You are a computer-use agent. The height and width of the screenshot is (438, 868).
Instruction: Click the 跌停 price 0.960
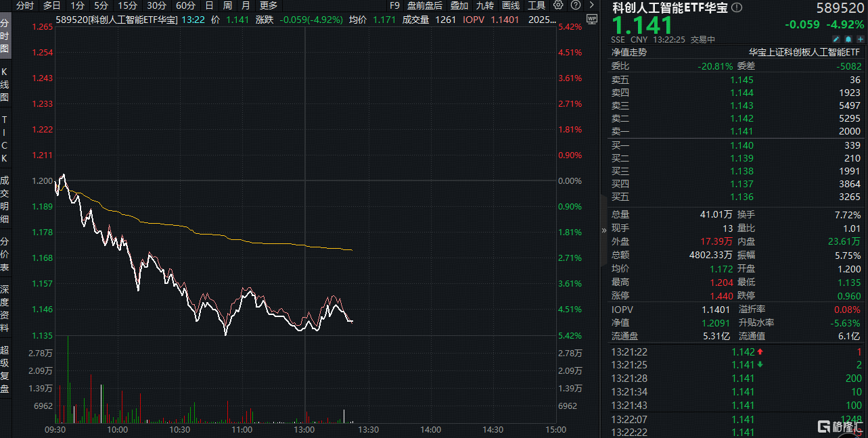coord(850,296)
